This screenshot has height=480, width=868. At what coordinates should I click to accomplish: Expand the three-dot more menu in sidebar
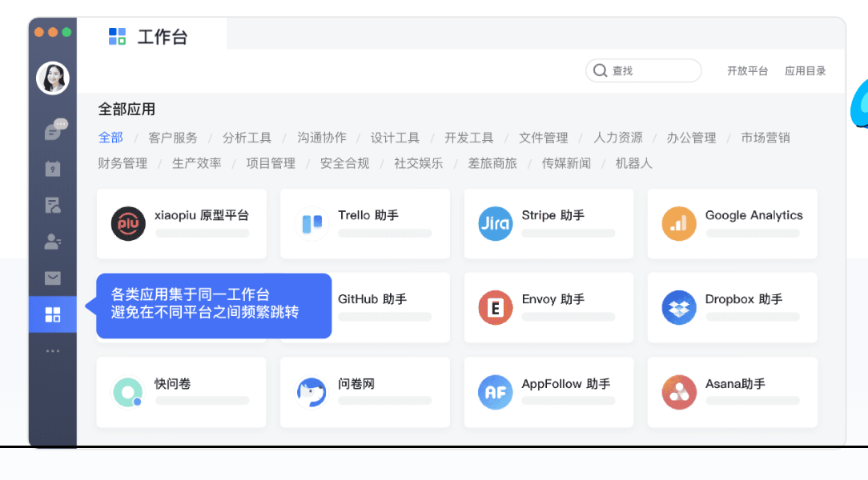(x=53, y=350)
